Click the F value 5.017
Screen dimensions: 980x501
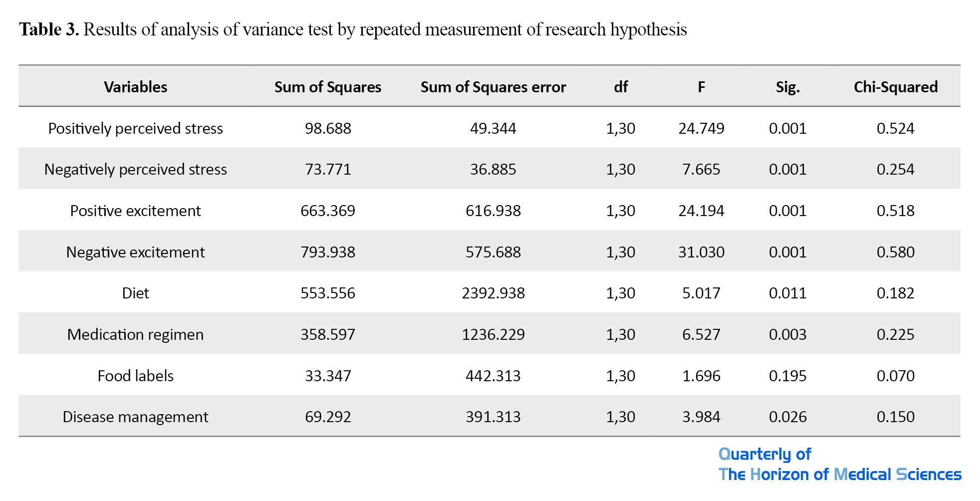(701, 293)
